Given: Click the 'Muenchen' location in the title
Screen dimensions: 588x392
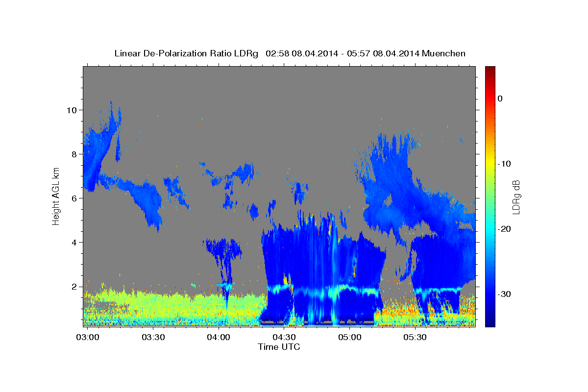Looking at the screenshot, I should [445, 53].
